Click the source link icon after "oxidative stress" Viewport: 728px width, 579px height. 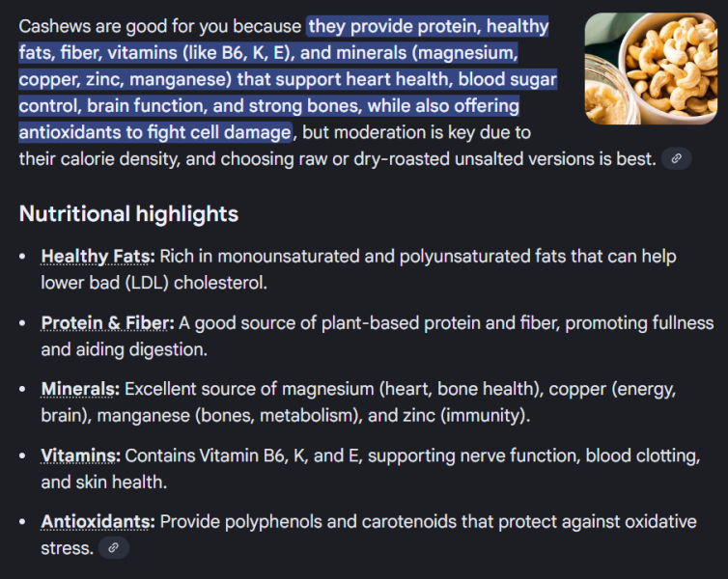pos(114,548)
